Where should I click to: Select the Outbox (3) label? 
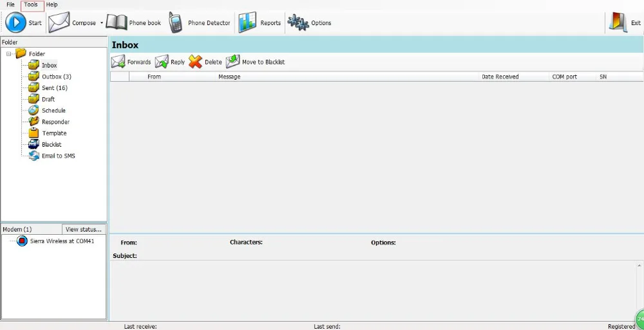click(x=57, y=77)
